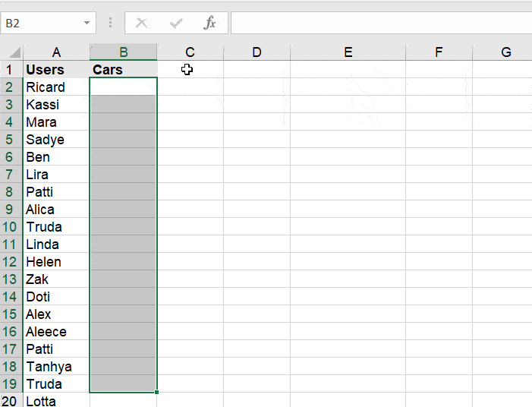Select the Patti cell in row 8

[x=56, y=191]
